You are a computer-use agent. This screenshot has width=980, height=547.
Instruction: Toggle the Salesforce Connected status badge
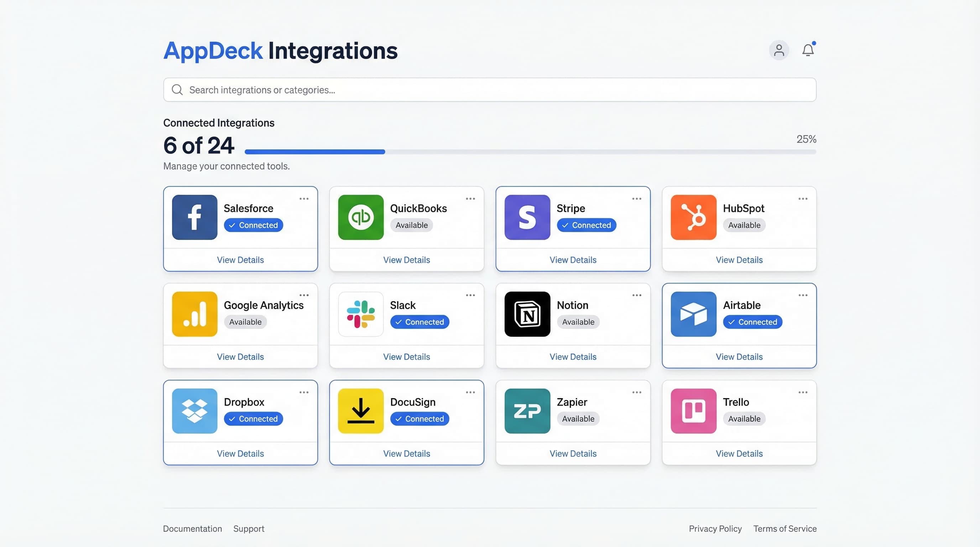click(x=254, y=225)
